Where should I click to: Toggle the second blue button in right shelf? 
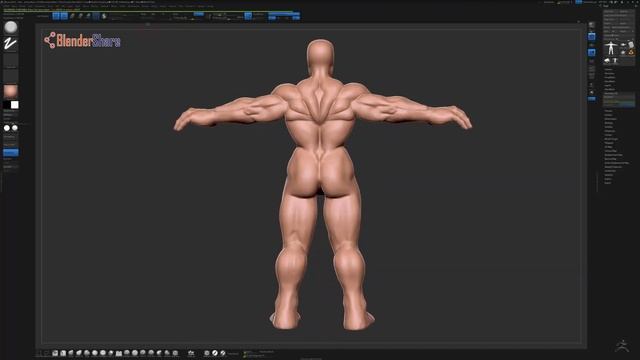[x=592, y=53]
